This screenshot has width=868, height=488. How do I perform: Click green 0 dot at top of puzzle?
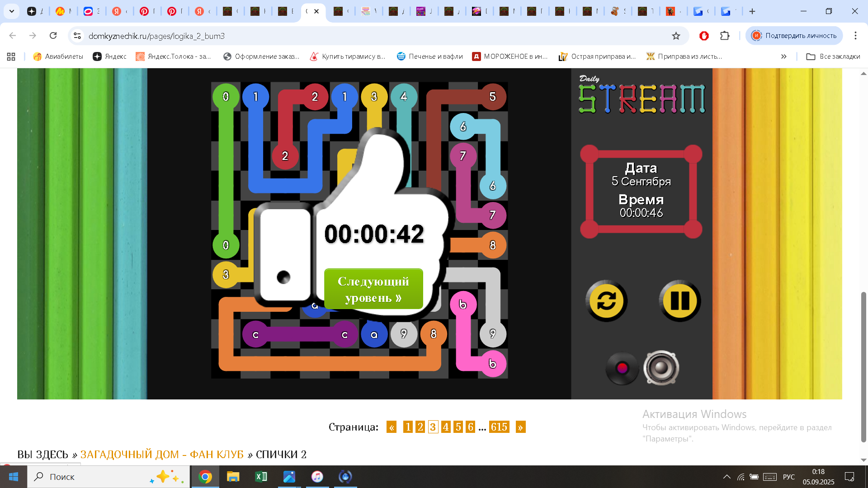(x=226, y=97)
